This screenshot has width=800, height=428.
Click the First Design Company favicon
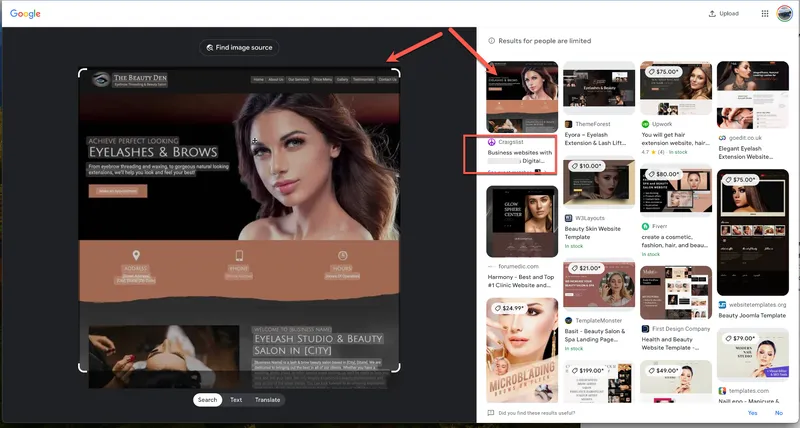[645, 329]
